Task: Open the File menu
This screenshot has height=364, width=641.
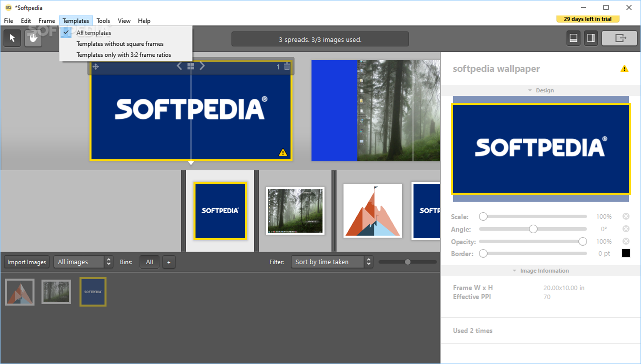Action: point(8,21)
